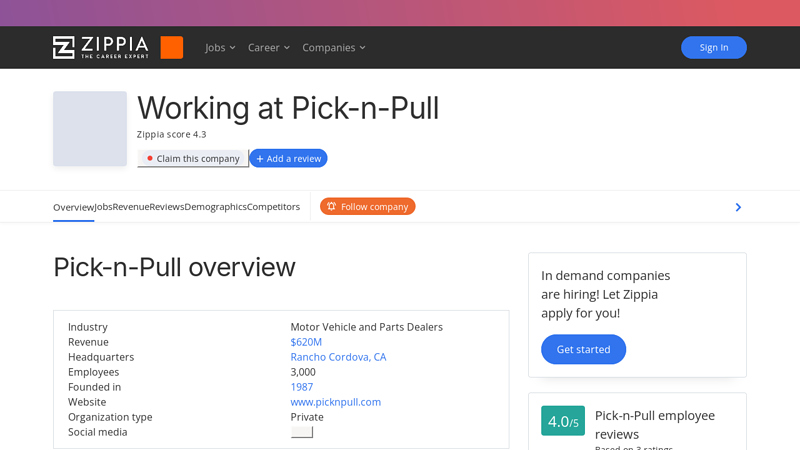800x450 pixels.
Task: Click the social media icon placeholder
Action: tap(302, 432)
